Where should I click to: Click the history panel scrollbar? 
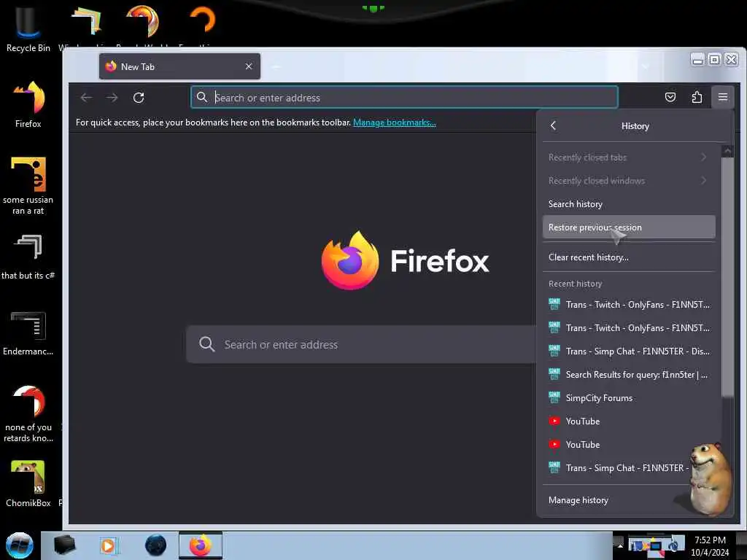point(727,276)
